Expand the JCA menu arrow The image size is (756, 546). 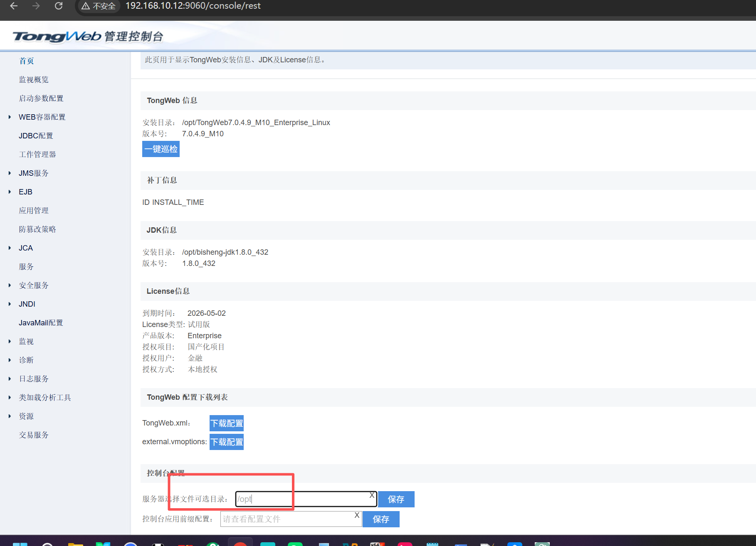[10, 248]
